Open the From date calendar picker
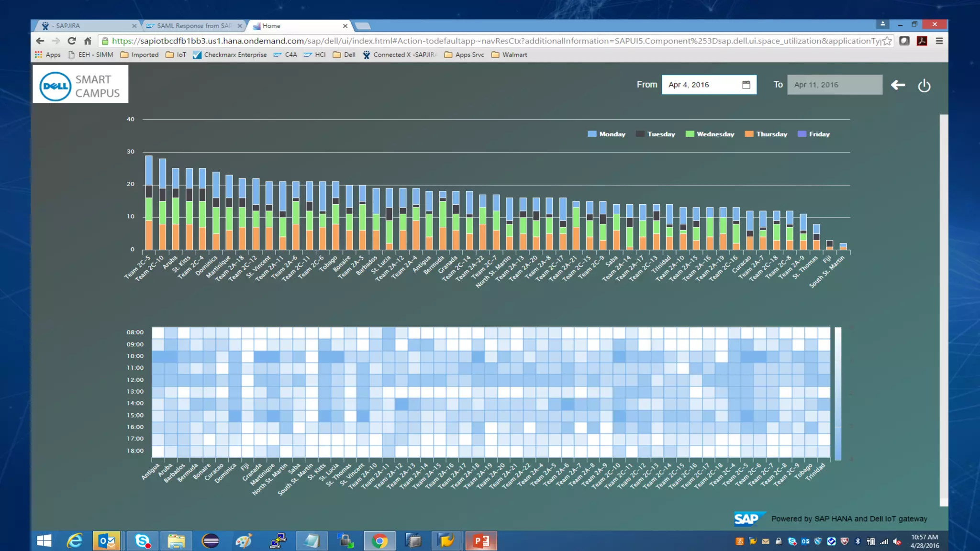980x551 pixels. 746,85
